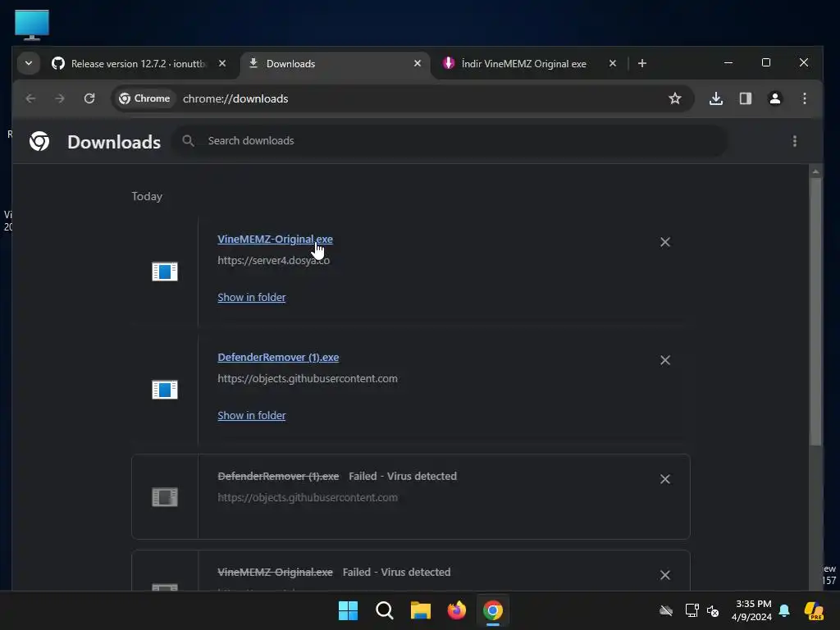Viewport: 840px width, 630px height.
Task: Click the downloads page vertical scrollbar
Action: 815,312
